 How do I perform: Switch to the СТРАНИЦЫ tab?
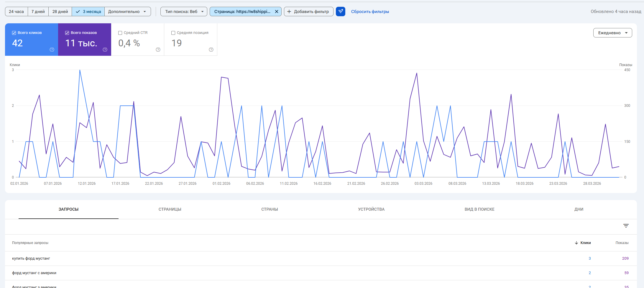tap(170, 209)
